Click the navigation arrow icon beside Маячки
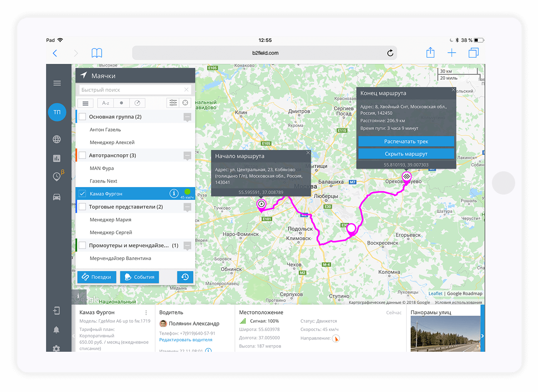The width and height of the screenshot is (538, 392). pyautogui.click(x=84, y=75)
